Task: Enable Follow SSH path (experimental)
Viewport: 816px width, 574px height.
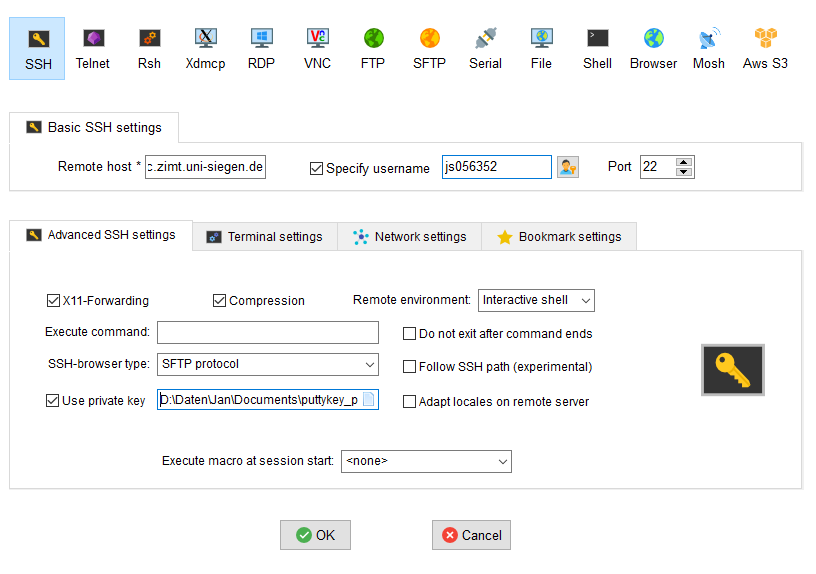Action: click(410, 367)
